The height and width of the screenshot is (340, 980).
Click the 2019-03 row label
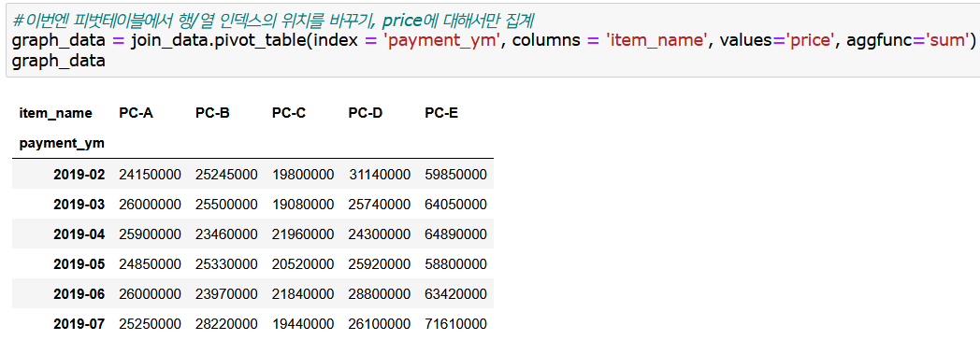[x=79, y=204]
